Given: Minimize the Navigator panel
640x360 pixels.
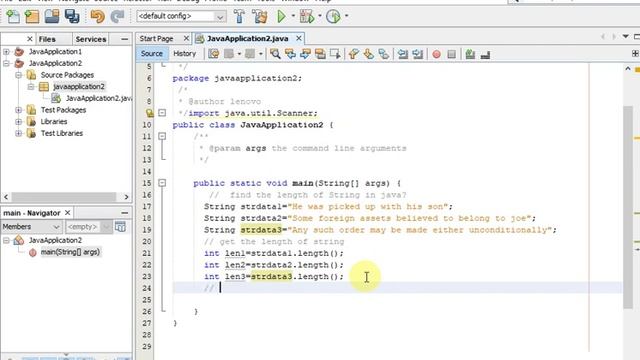Looking at the screenshot, I should click(124, 213).
